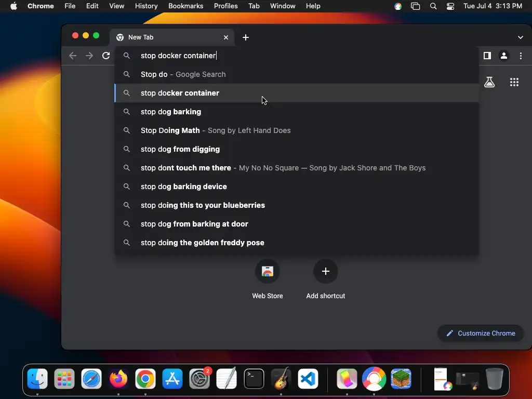Screen dimensions: 532x399
Task: Open the Google apps grid
Action: click(514, 82)
